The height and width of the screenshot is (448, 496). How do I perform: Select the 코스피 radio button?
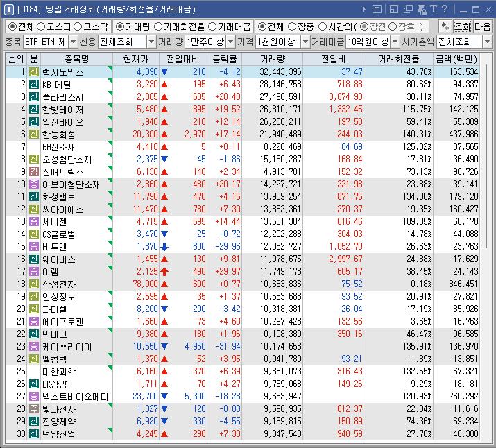(42, 26)
